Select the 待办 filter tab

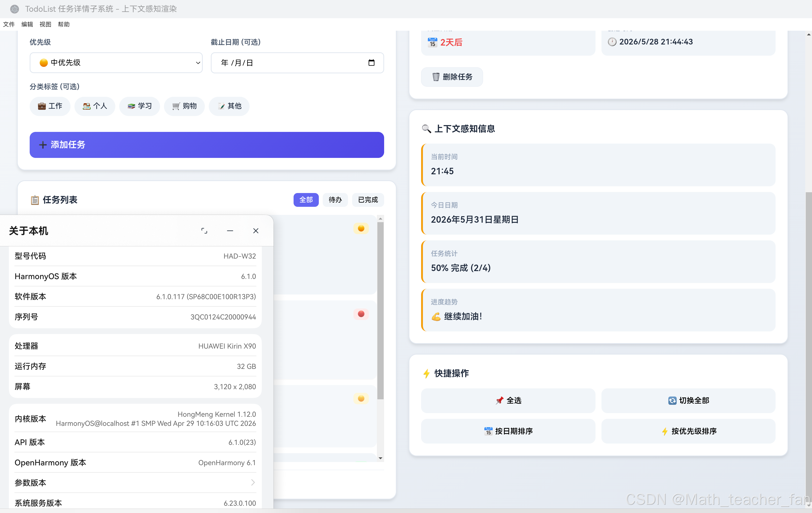click(335, 200)
